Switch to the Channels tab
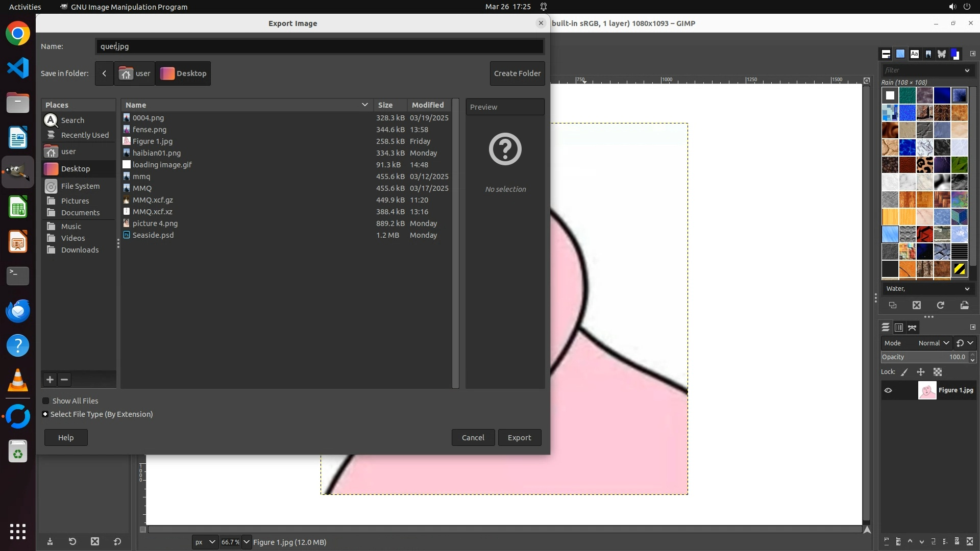Screen dimensions: 980x551 click(899, 328)
